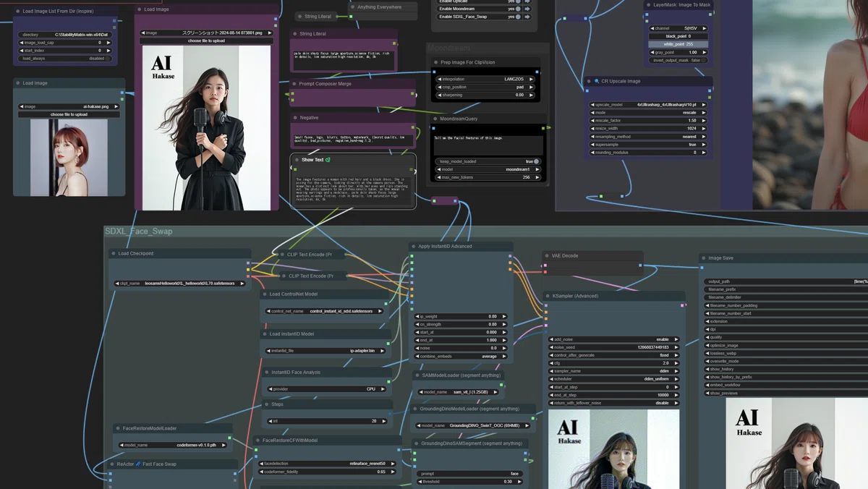Click collapse dot of VAE Decode node
The width and height of the screenshot is (868, 489).
(x=548, y=255)
